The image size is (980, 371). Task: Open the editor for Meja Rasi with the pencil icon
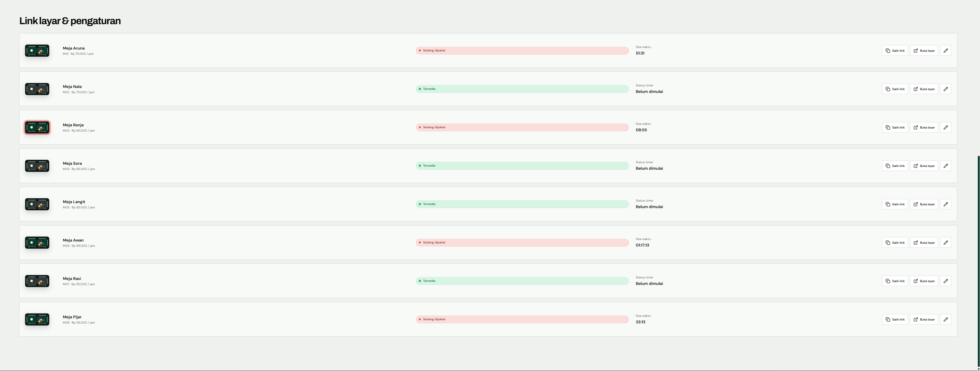click(x=945, y=281)
